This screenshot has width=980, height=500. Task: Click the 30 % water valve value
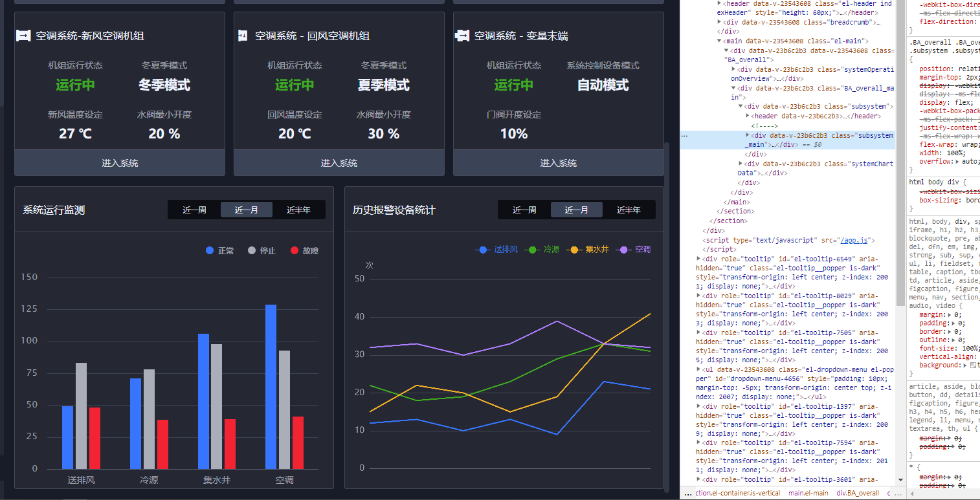click(x=384, y=134)
